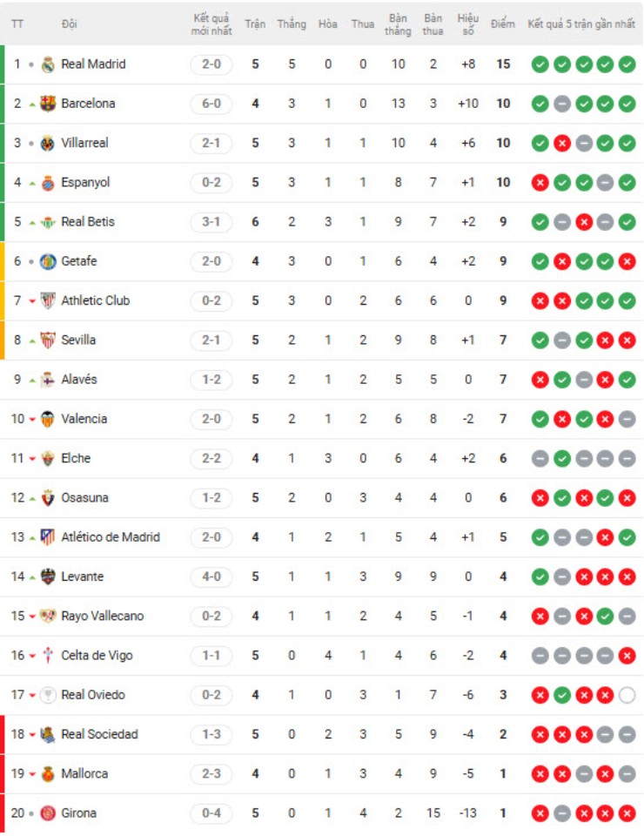Screen dimensions: 644x836
Task: Click the hollow pending-match circle for Real Oviedo
Action: 627,694
